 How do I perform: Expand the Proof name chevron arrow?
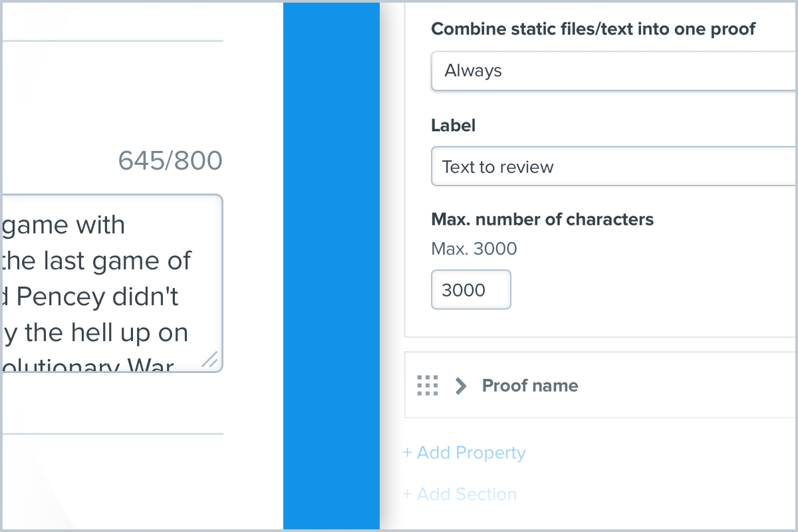pyautogui.click(x=460, y=386)
